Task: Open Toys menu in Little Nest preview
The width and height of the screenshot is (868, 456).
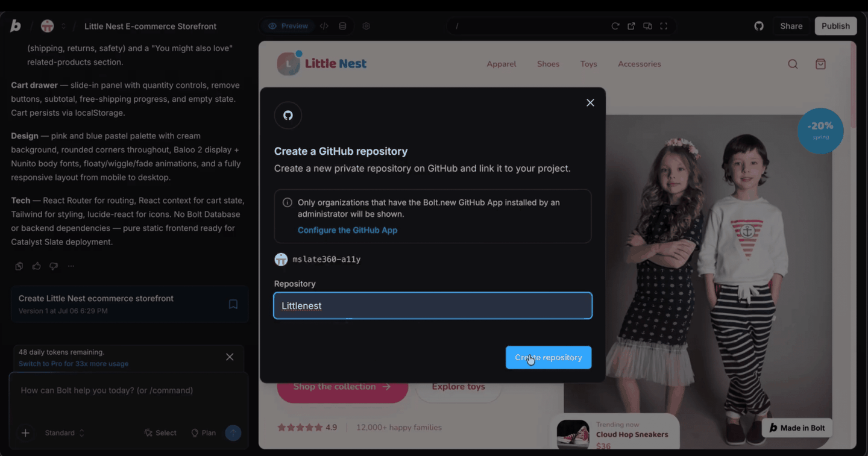Action: click(588, 64)
